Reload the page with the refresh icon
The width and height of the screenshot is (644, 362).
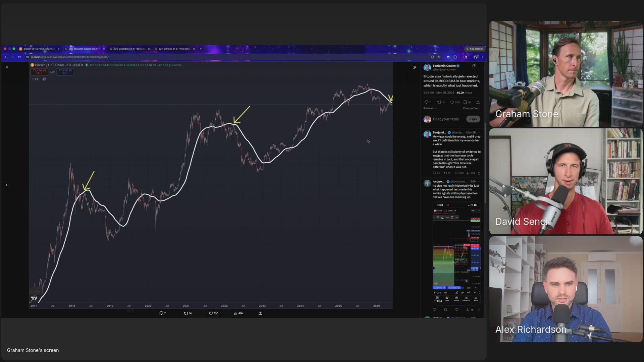click(19, 57)
